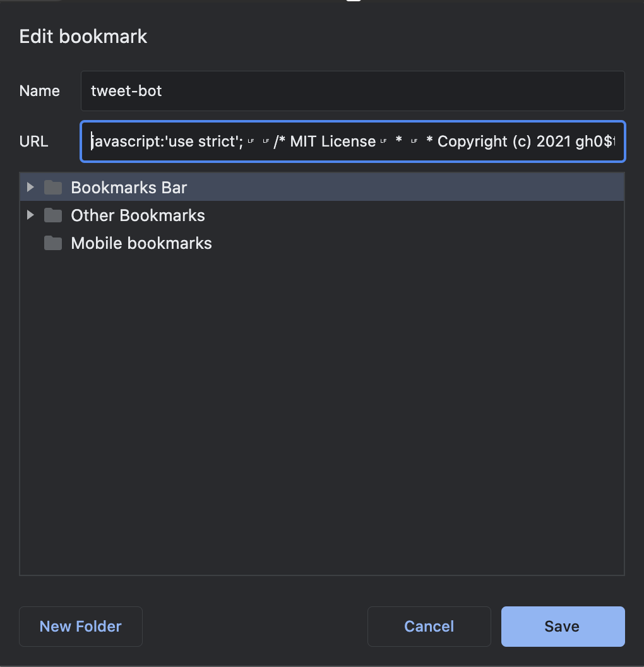The width and height of the screenshot is (644, 667).
Task: Click the URL label in the dialog
Action: (x=33, y=141)
